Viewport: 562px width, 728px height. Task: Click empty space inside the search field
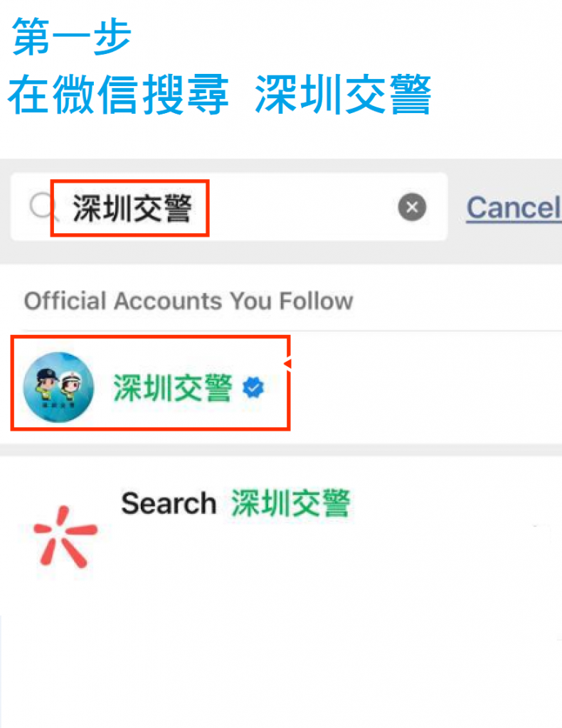coord(302,207)
